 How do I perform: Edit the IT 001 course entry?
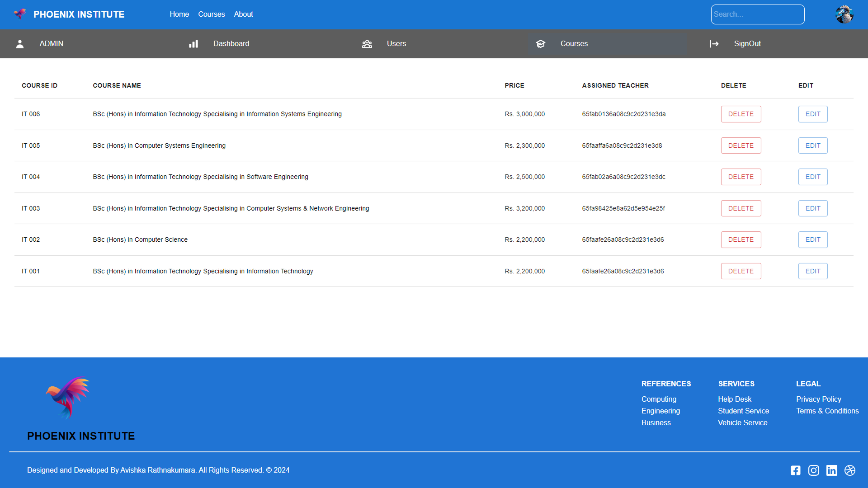(x=812, y=271)
